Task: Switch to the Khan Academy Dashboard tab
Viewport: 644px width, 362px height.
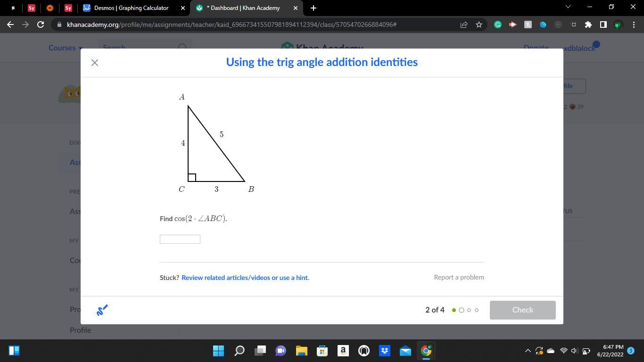Action: click(243, 8)
